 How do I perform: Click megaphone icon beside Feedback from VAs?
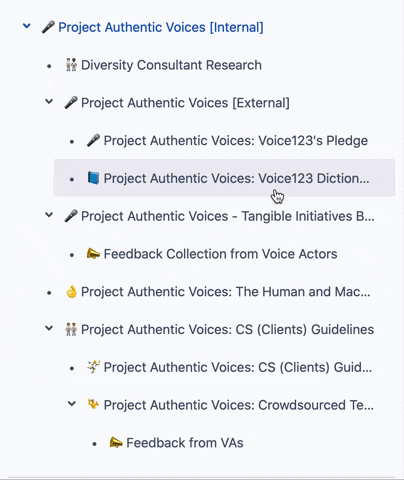pyautogui.click(x=116, y=443)
